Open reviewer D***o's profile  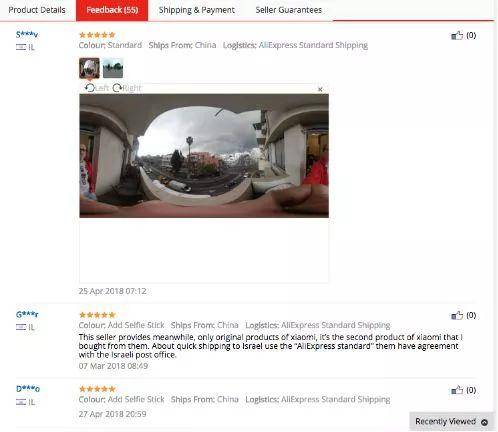pos(28,389)
